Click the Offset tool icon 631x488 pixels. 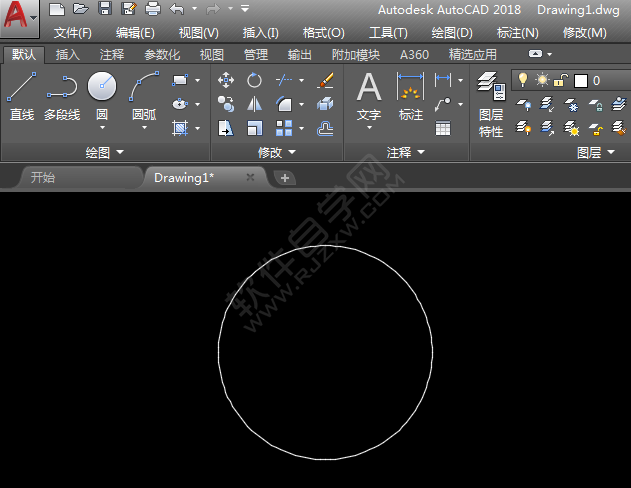325,129
